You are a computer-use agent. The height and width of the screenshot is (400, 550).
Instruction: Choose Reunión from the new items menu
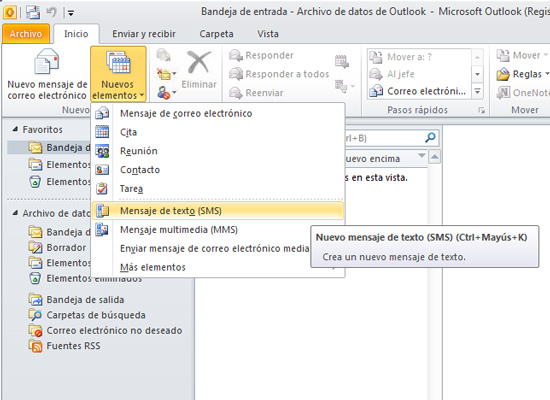217,151
